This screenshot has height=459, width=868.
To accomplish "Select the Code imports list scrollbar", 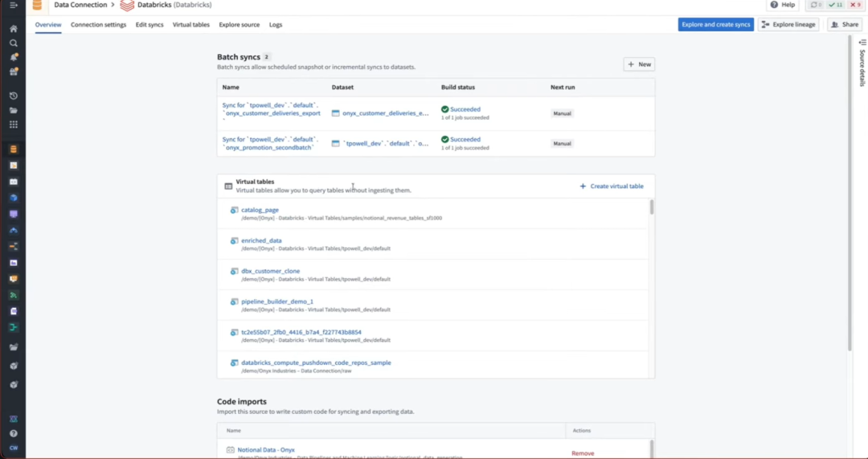I will (x=652, y=449).
